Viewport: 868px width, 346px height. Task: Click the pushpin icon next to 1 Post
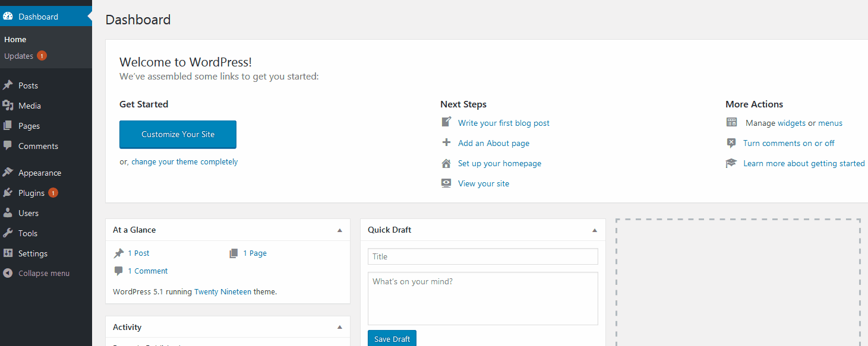pos(119,253)
